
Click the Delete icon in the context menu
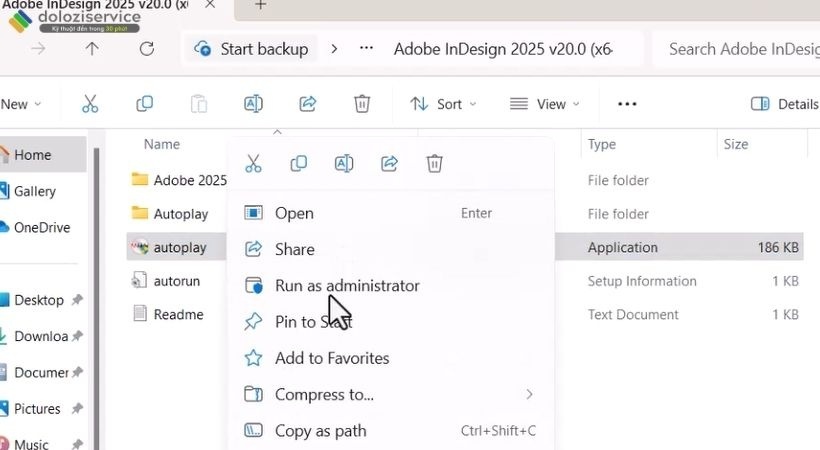434,164
